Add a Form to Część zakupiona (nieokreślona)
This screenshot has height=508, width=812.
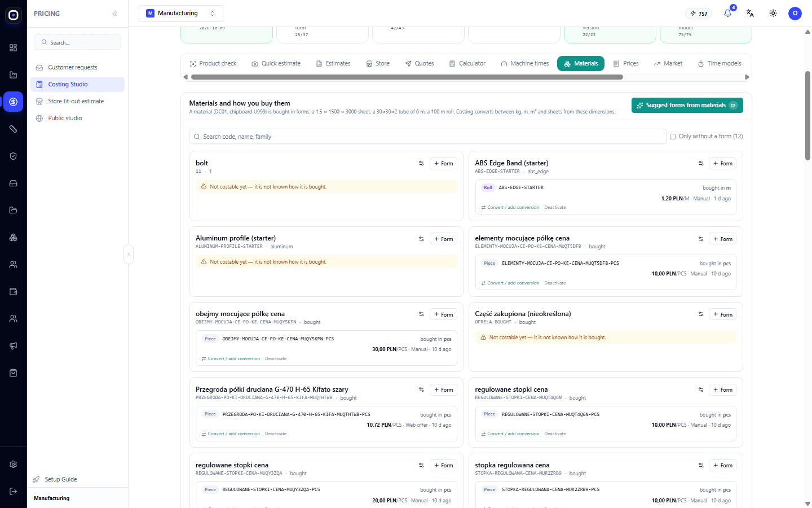722,315
